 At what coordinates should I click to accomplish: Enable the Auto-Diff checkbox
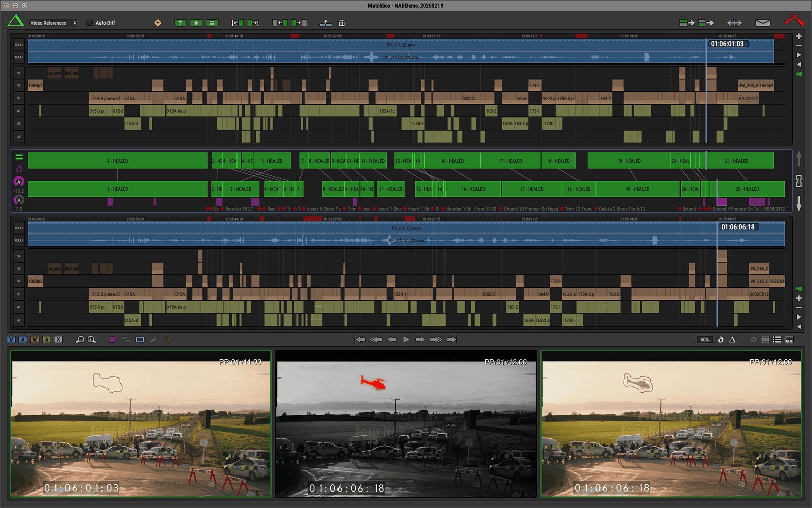pyautogui.click(x=90, y=23)
